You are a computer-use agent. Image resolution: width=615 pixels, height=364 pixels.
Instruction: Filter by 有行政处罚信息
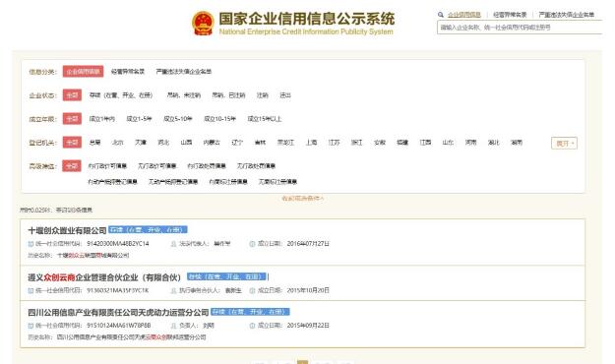point(207,166)
